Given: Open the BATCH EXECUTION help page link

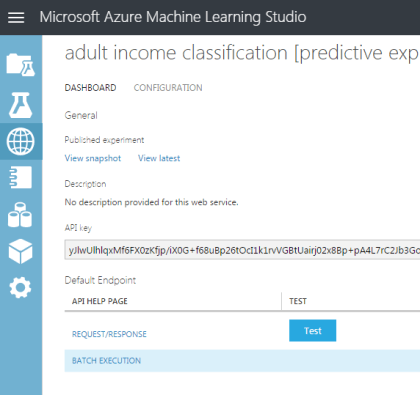Looking at the screenshot, I should 106,361.
